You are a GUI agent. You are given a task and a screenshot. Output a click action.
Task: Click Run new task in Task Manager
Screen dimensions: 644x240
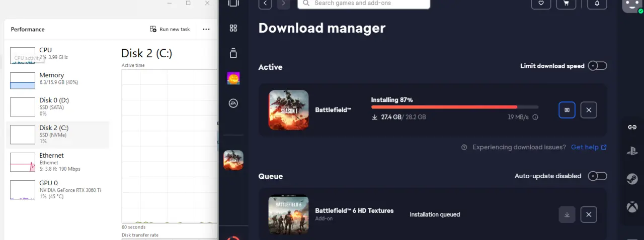tap(170, 29)
